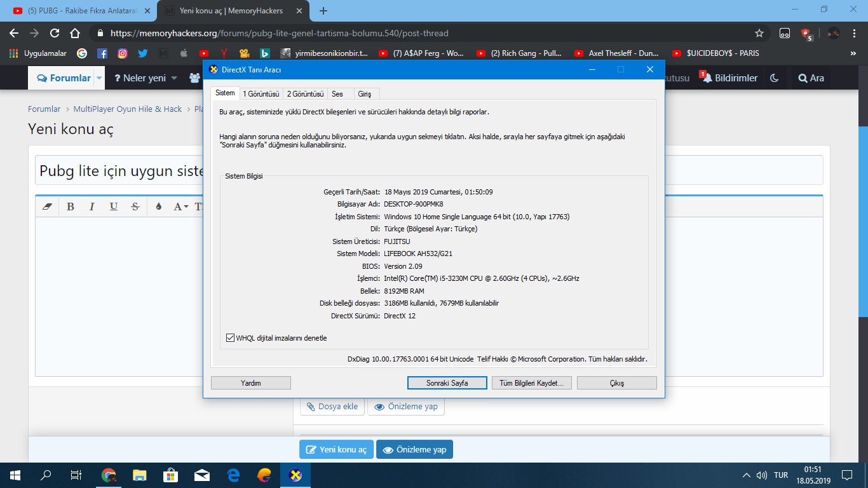The height and width of the screenshot is (488, 868).
Task: Open the font family dropdown in editor
Action: 181,207
